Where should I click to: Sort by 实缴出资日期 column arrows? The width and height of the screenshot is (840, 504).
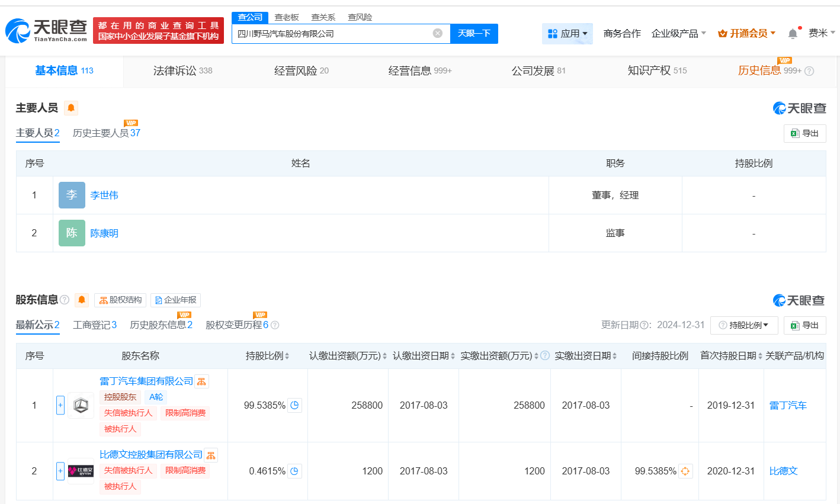pos(615,356)
